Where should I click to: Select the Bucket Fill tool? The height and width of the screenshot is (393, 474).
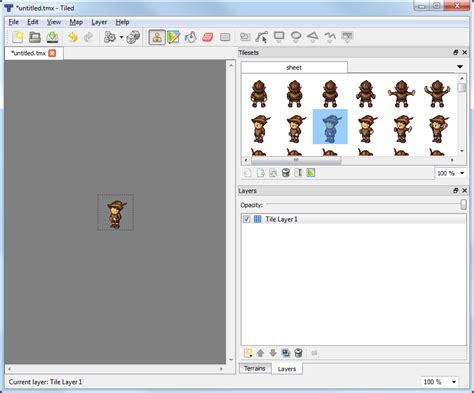pos(191,37)
